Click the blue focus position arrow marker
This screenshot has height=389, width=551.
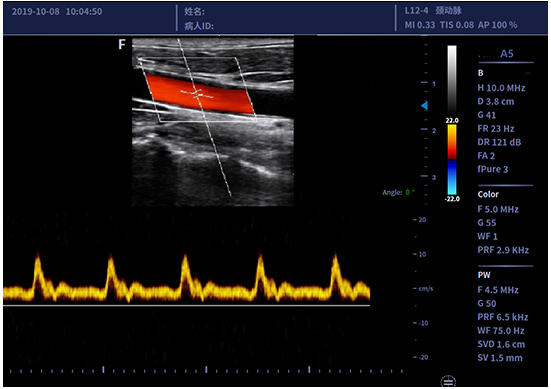424,105
